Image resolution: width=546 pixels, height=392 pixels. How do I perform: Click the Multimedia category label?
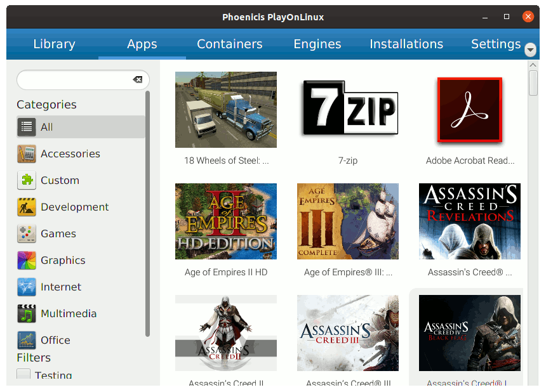click(x=69, y=313)
